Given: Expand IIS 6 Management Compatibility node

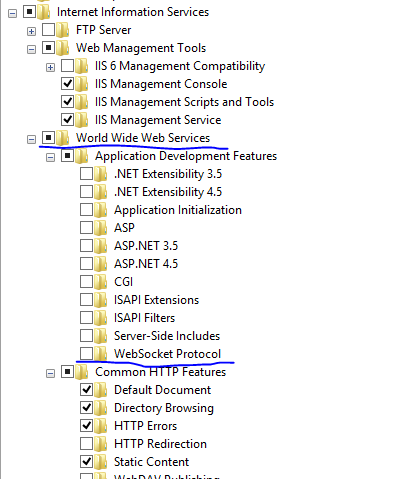Looking at the screenshot, I should point(50,68).
